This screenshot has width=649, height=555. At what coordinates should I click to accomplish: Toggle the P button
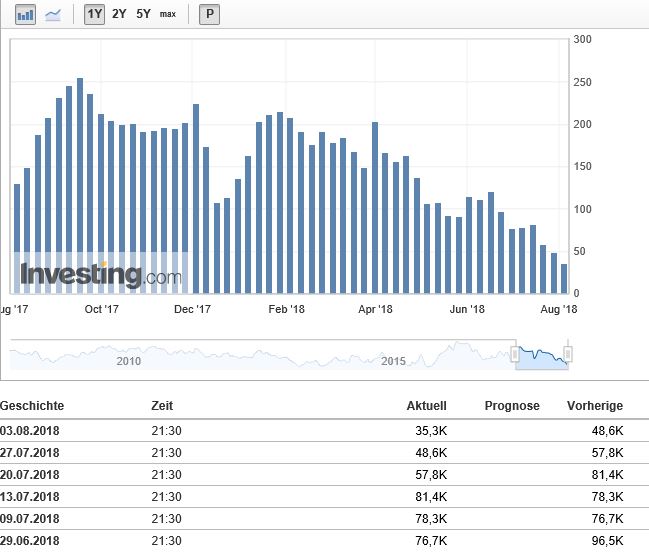(209, 15)
